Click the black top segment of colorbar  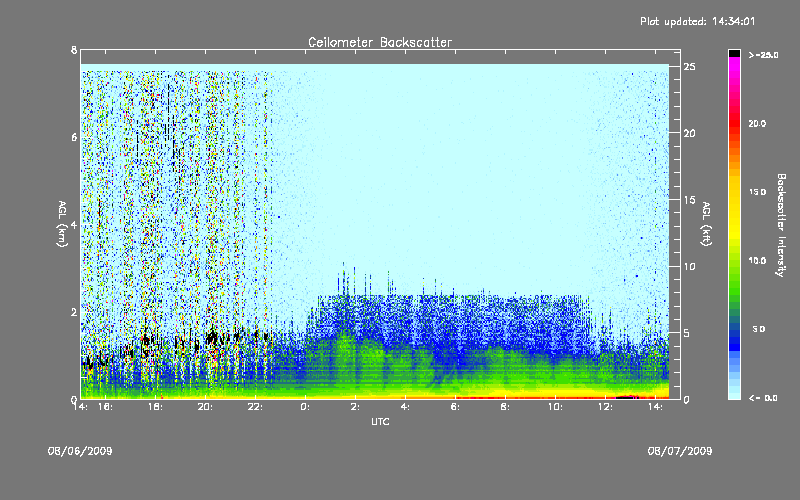click(734, 53)
